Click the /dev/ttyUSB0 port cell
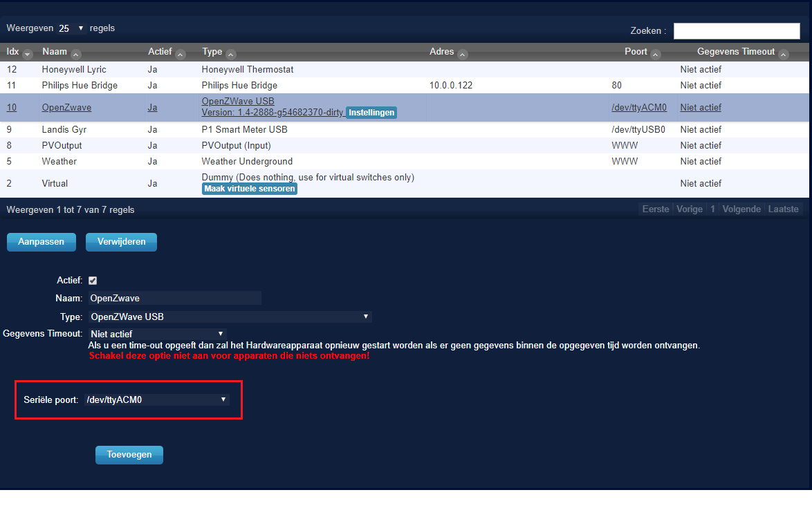This screenshot has height=508, width=812. point(638,129)
